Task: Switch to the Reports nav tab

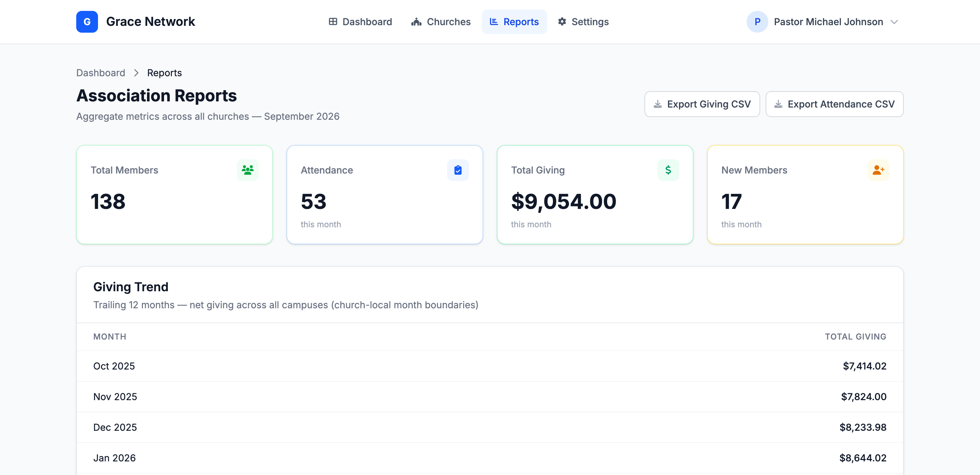Action: click(x=514, y=22)
